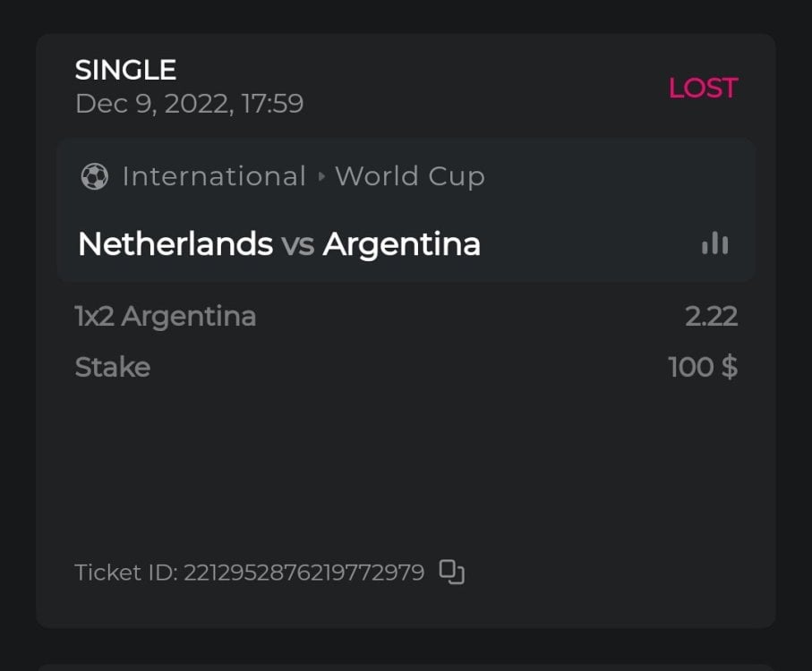Viewport: 812px width, 671px height.
Task: Select the Argentina team name in match title
Action: (x=401, y=243)
